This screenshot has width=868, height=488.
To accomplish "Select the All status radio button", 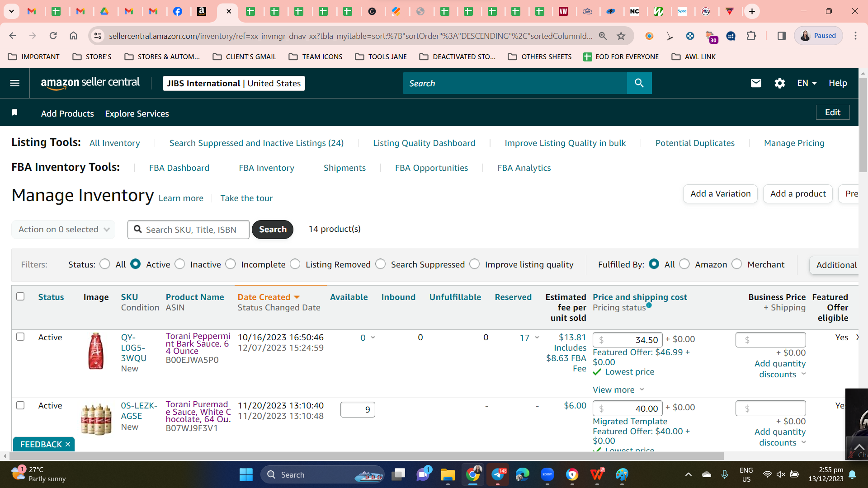I will [105, 264].
